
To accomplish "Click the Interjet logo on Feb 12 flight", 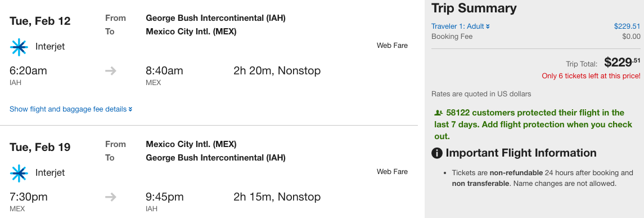I will (x=19, y=47).
